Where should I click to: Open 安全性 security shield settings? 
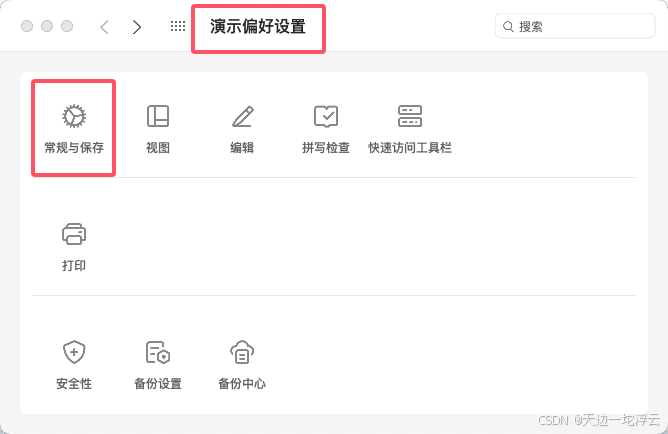pyautogui.click(x=74, y=365)
